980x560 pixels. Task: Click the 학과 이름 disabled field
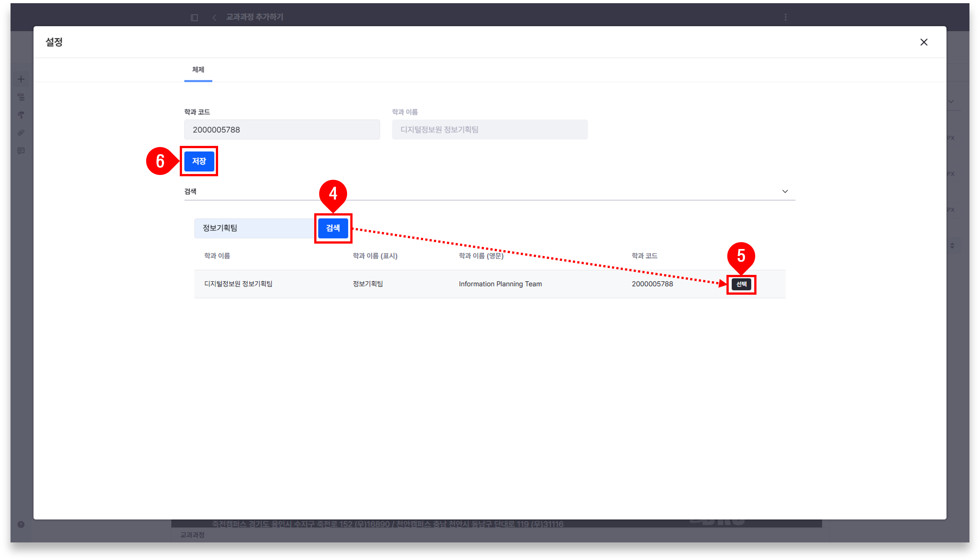click(x=489, y=130)
